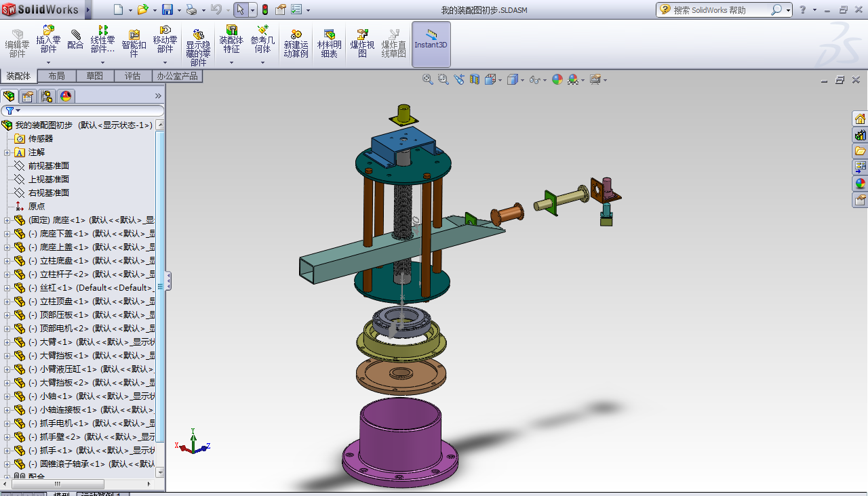Click Move Component (移动零部件)
Viewport: 868px width, 496px height.
tap(165, 40)
